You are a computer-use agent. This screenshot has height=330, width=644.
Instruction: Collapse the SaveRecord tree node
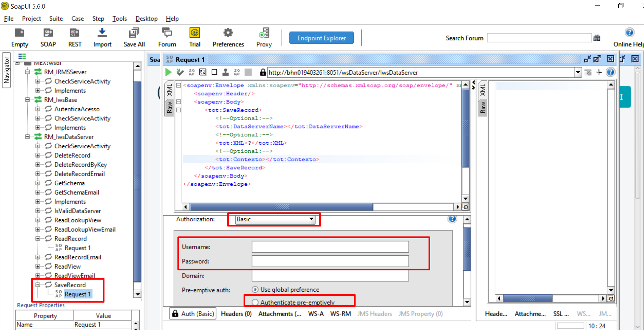coord(38,285)
